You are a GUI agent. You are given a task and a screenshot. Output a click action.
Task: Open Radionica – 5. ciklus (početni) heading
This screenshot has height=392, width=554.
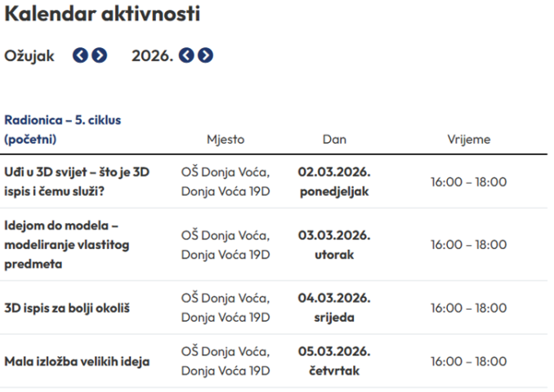coord(62,129)
